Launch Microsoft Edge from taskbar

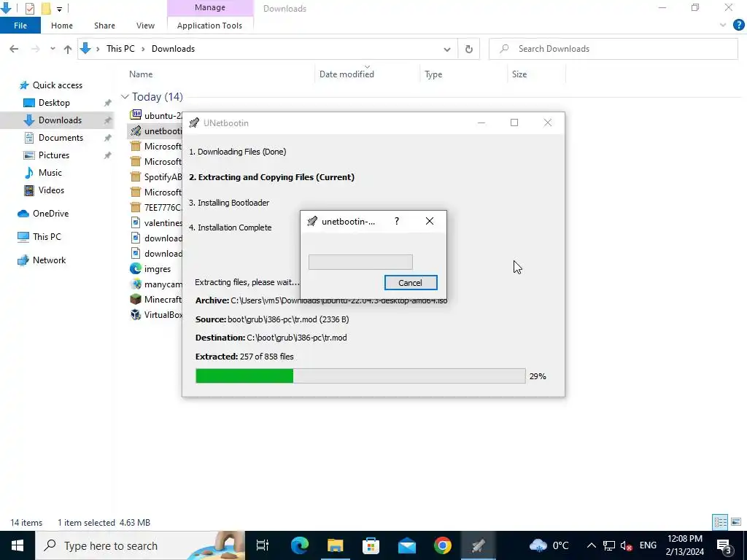[300, 545]
